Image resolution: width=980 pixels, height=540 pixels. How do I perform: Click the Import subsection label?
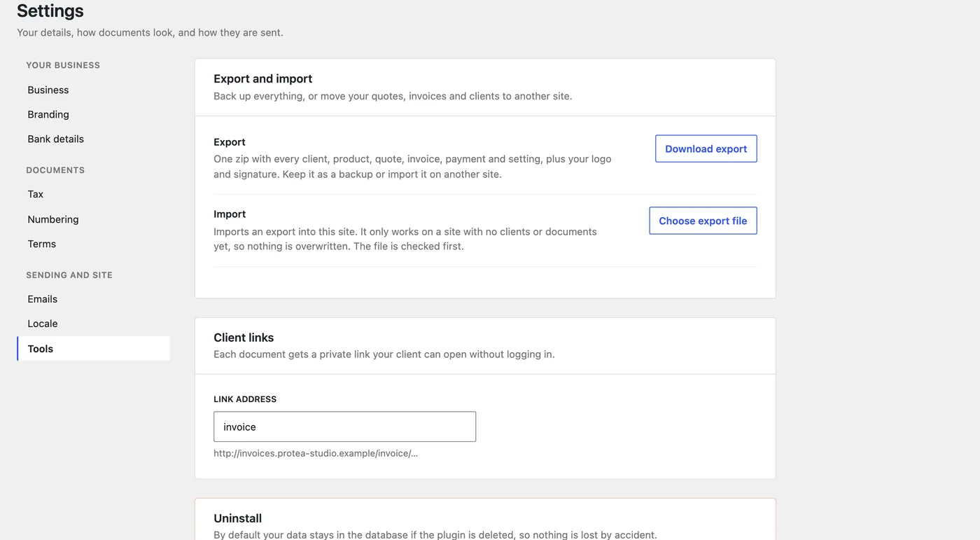point(230,214)
